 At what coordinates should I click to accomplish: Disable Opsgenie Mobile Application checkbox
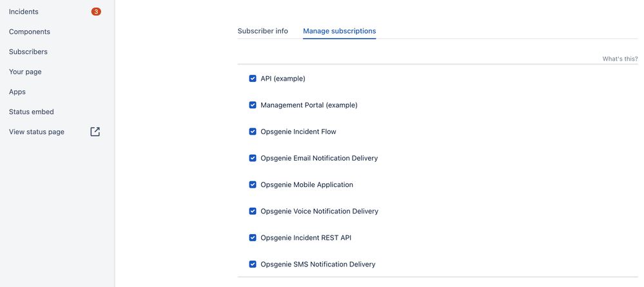(253, 184)
